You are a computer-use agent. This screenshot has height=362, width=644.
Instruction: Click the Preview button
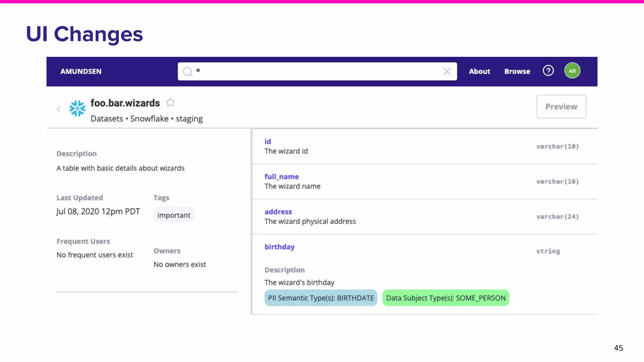[x=561, y=107]
